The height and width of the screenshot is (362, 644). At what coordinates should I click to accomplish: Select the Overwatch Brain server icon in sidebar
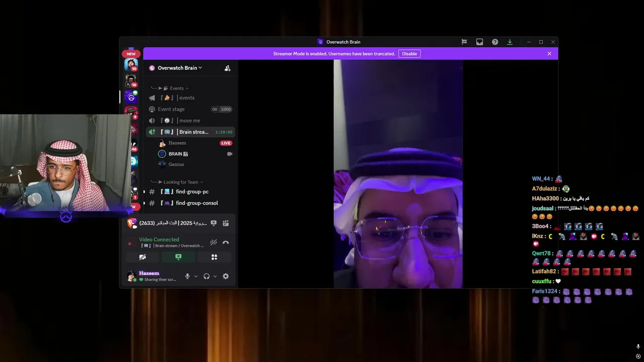pyautogui.click(x=131, y=97)
